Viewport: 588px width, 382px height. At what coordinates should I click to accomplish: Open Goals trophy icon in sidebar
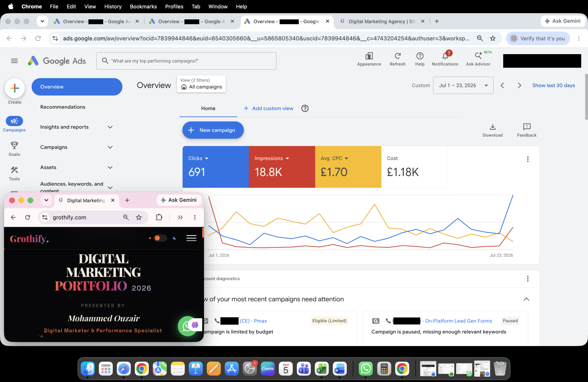pyautogui.click(x=14, y=145)
